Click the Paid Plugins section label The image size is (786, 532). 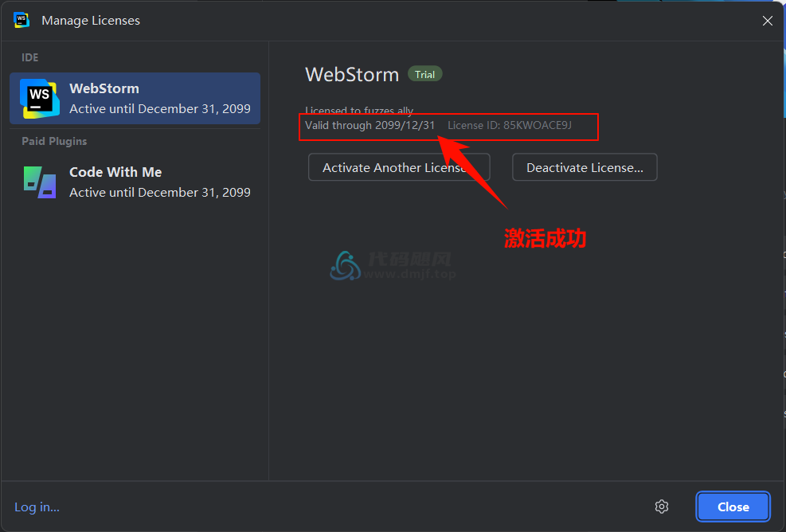pos(54,141)
